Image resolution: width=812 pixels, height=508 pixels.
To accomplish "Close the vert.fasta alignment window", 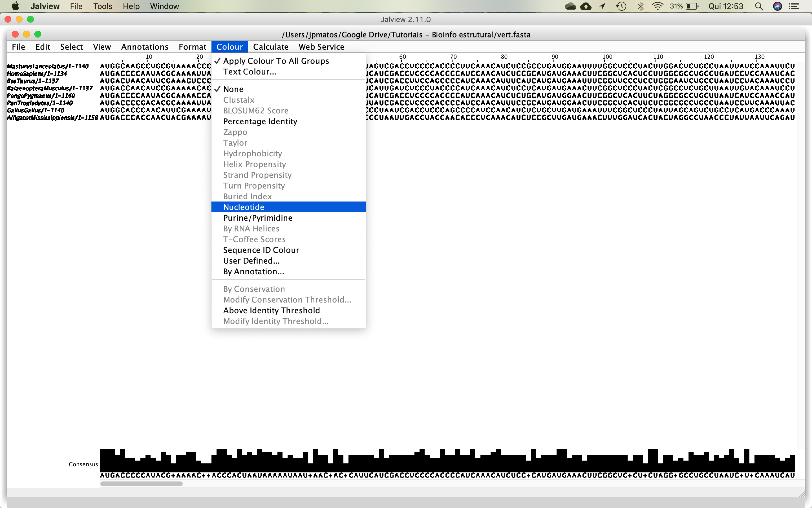I will 15,34.
